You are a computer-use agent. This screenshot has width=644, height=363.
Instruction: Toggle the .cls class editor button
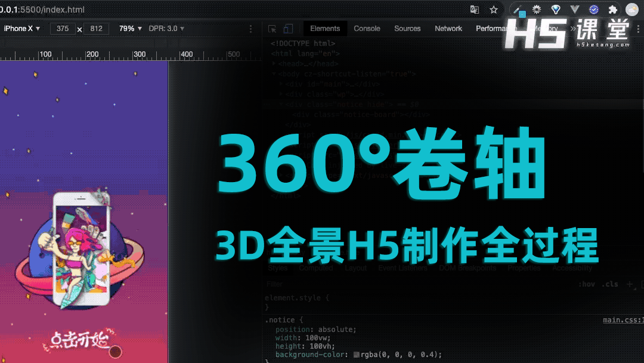pyautogui.click(x=610, y=284)
